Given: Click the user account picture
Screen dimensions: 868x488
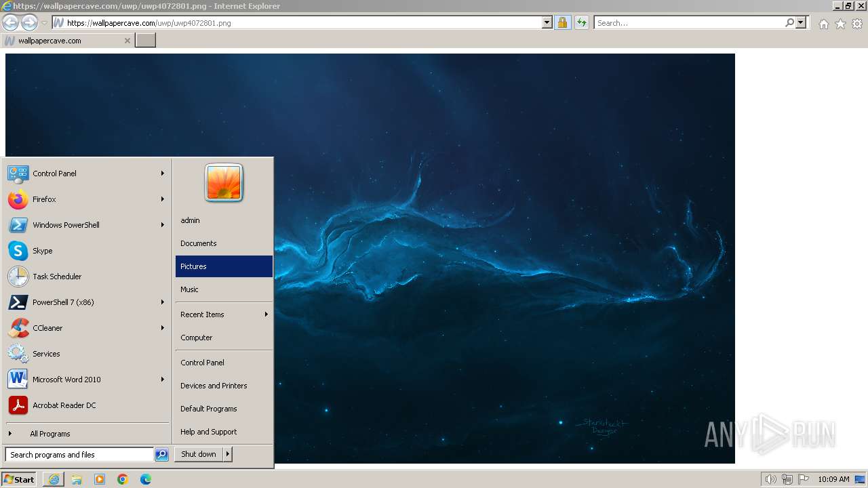Looking at the screenshot, I should point(224,182).
